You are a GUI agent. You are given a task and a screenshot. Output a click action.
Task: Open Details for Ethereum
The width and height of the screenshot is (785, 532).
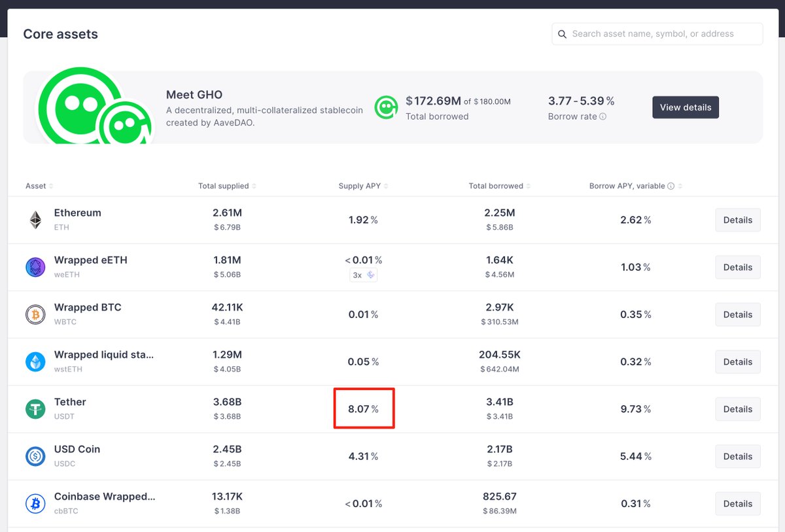click(738, 220)
